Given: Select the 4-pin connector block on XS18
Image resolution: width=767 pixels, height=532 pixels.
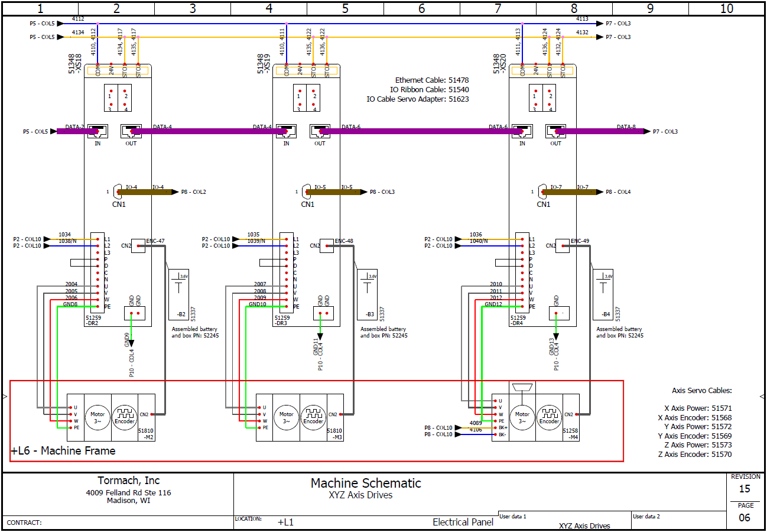Looking at the screenshot, I should pos(118,98).
